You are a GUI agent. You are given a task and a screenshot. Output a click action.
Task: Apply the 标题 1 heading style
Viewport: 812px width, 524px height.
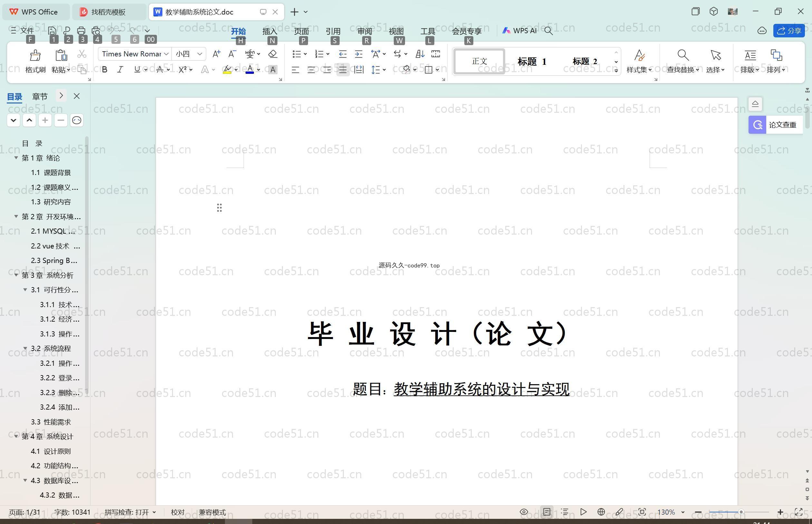(532, 62)
